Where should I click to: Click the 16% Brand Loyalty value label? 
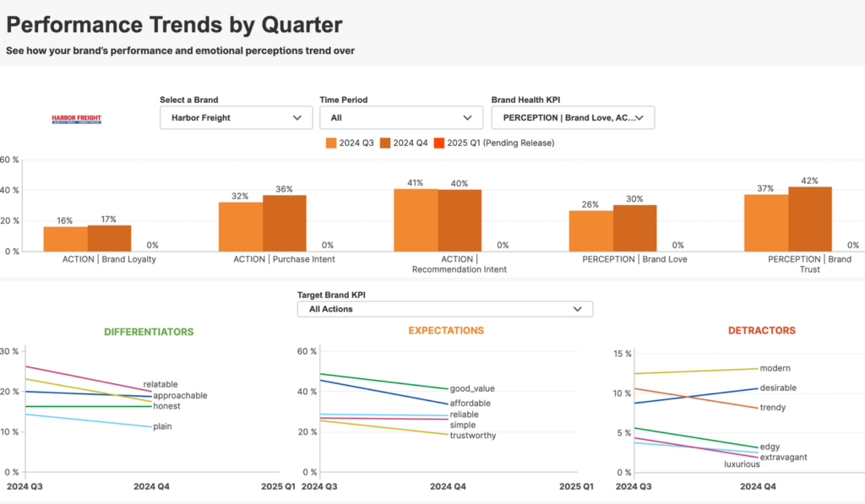click(64, 220)
